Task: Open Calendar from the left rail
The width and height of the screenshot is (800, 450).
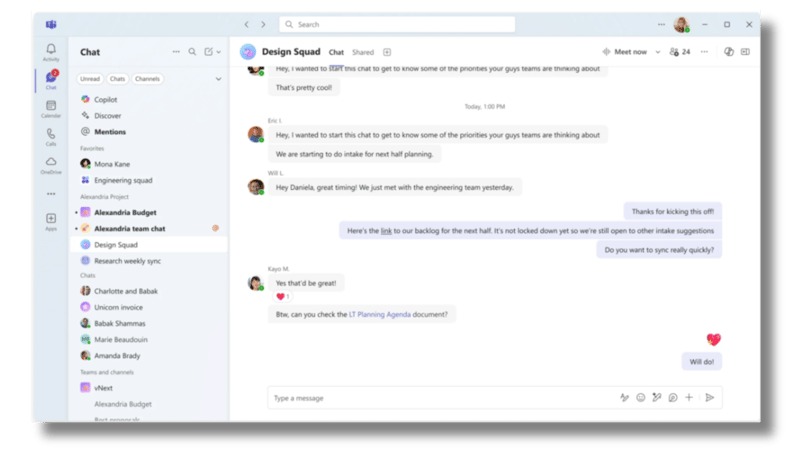Action: click(51, 108)
